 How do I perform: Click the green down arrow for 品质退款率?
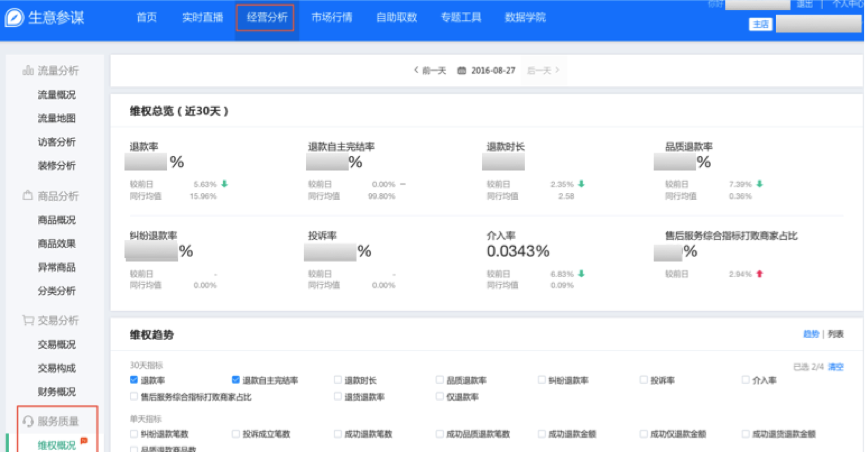[760, 184]
